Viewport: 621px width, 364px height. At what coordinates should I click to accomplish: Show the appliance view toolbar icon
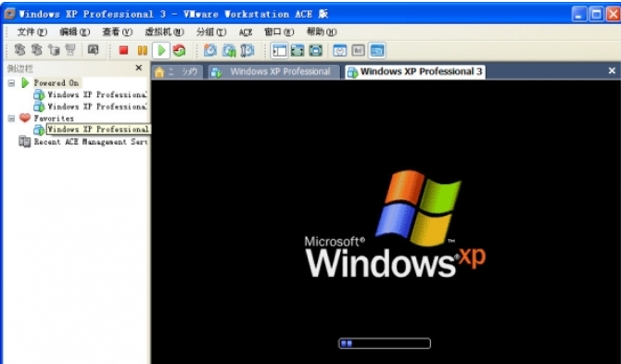pos(358,50)
